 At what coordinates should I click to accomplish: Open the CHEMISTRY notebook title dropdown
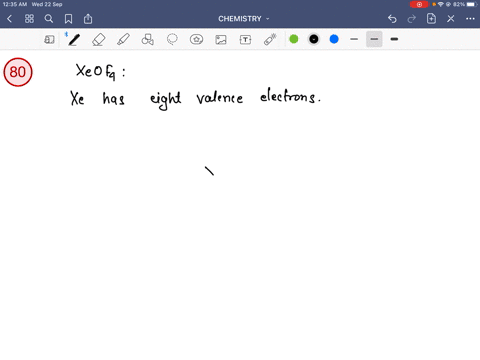(244, 19)
